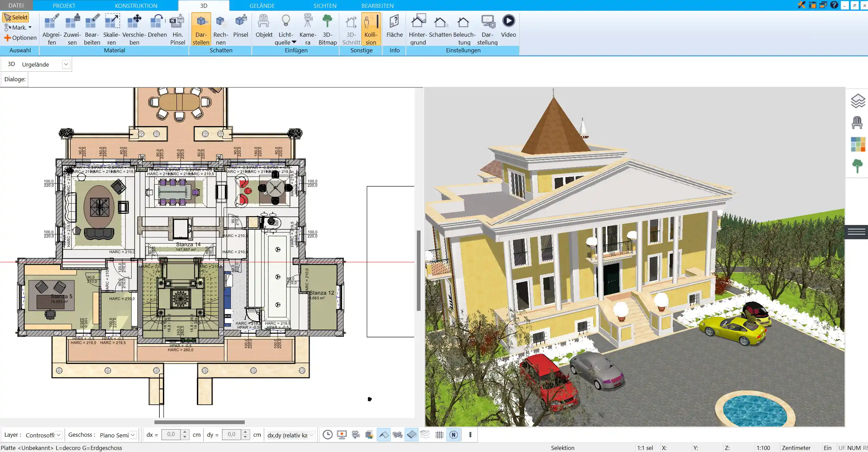
Task: Start the Video playback tool
Action: coord(508,26)
